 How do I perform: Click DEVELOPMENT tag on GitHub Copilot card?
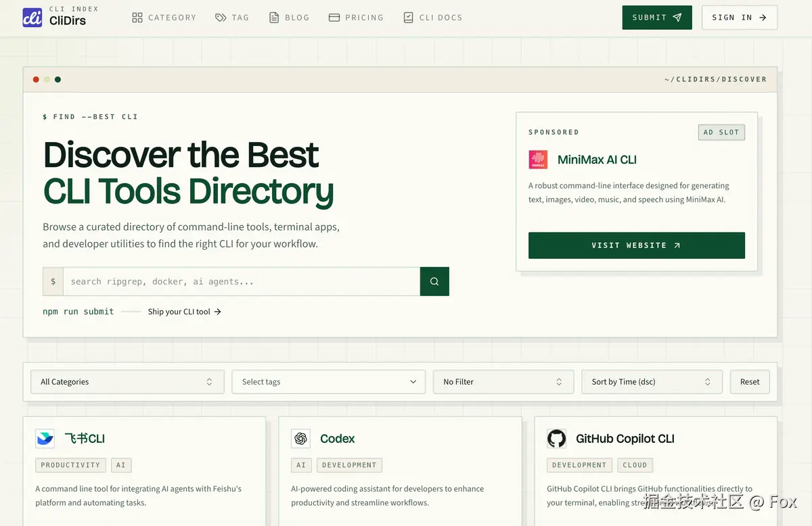pos(579,465)
